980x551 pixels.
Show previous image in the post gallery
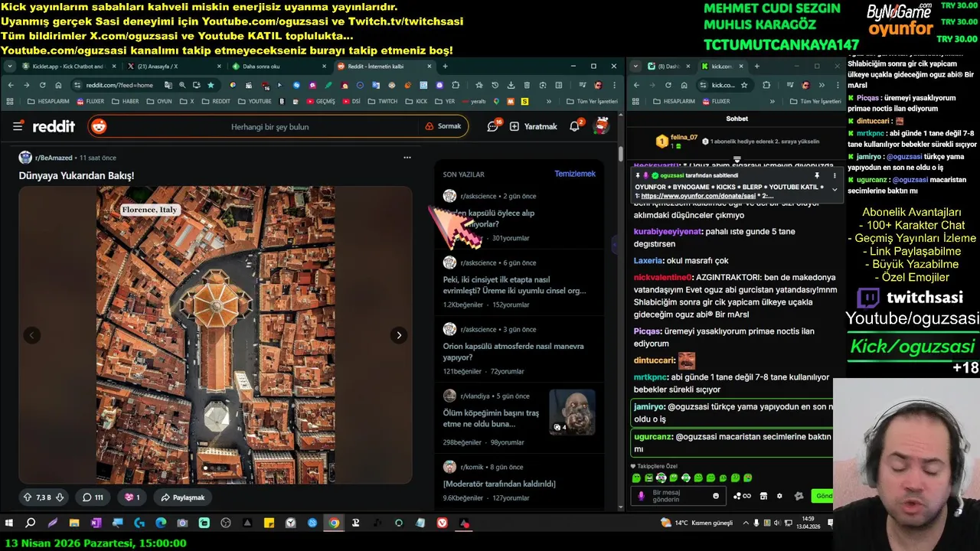pos(32,335)
